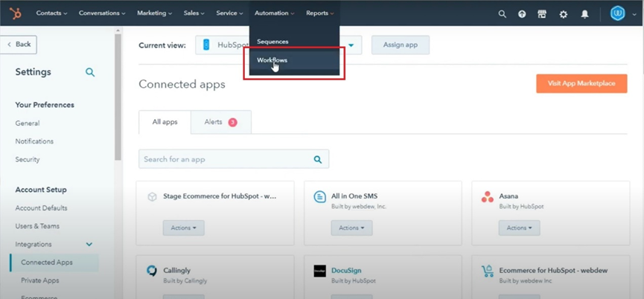The width and height of the screenshot is (644, 299).
Task: Expand the account menu chevron
Action: click(x=634, y=15)
